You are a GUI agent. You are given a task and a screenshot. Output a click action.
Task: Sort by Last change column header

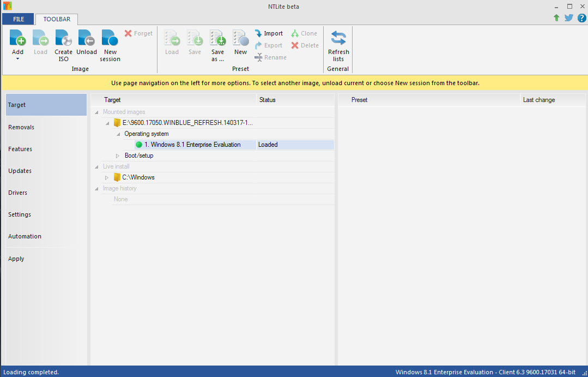(553, 100)
